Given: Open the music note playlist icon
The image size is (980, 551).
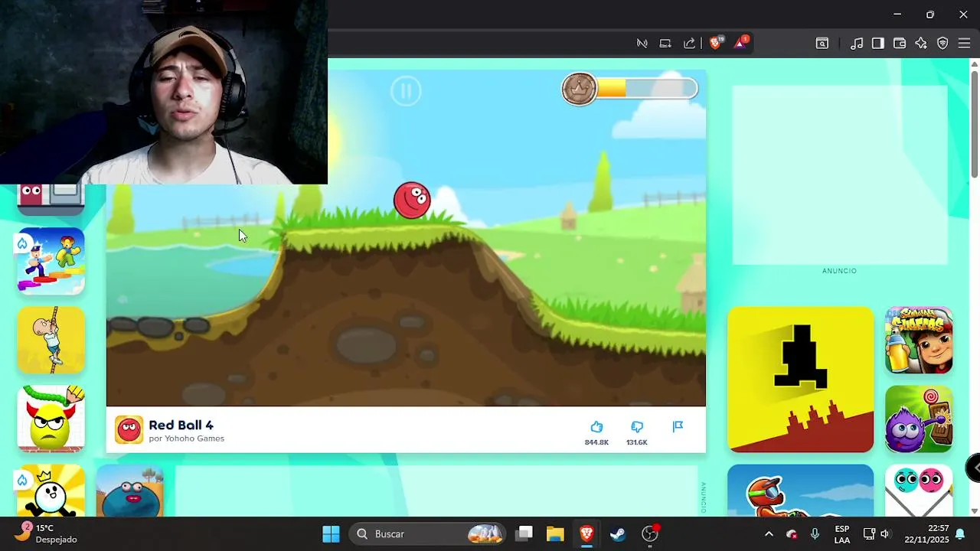Looking at the screenshot, I should (x=857, y=44).
